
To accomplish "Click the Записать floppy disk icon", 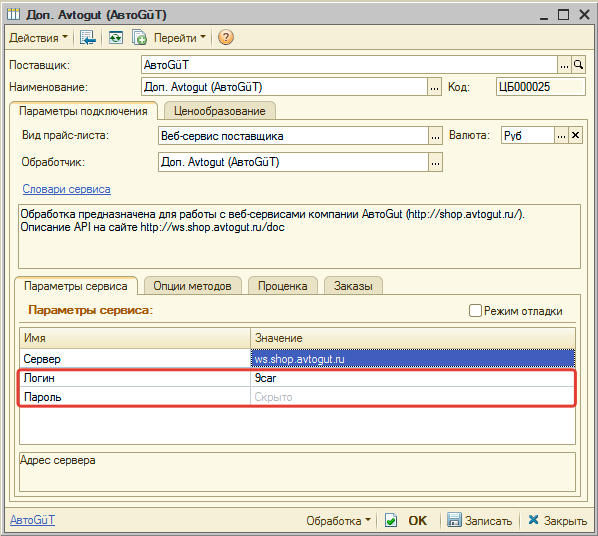I will click(x=454, y=520).
